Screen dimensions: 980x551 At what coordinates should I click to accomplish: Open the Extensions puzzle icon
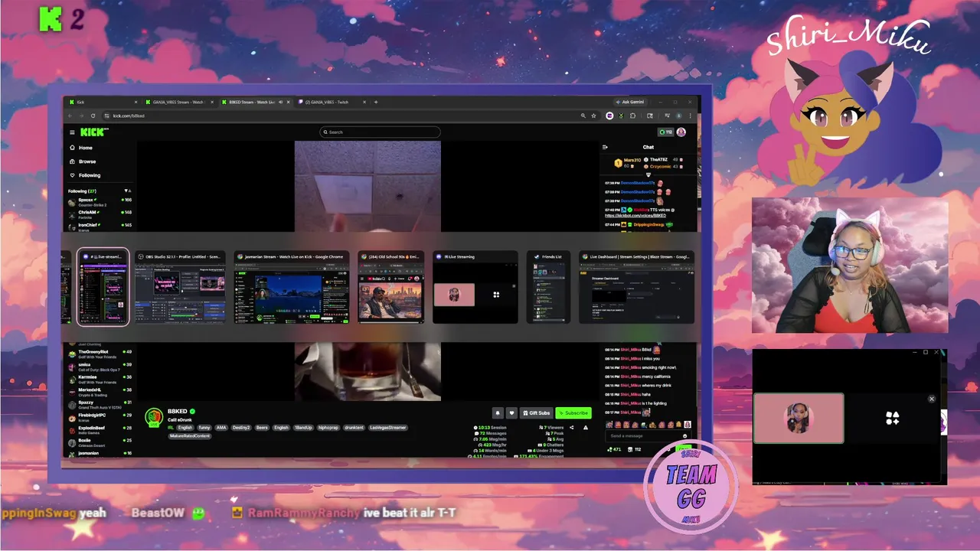pyautogui.click(x=633, y=116)
